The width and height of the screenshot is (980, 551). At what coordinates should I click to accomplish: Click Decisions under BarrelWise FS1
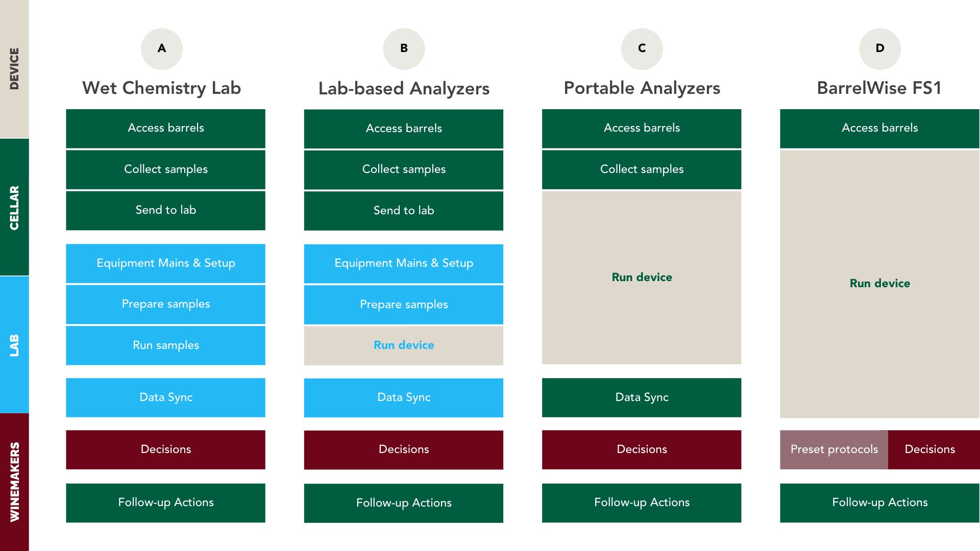tap(929, 449)
